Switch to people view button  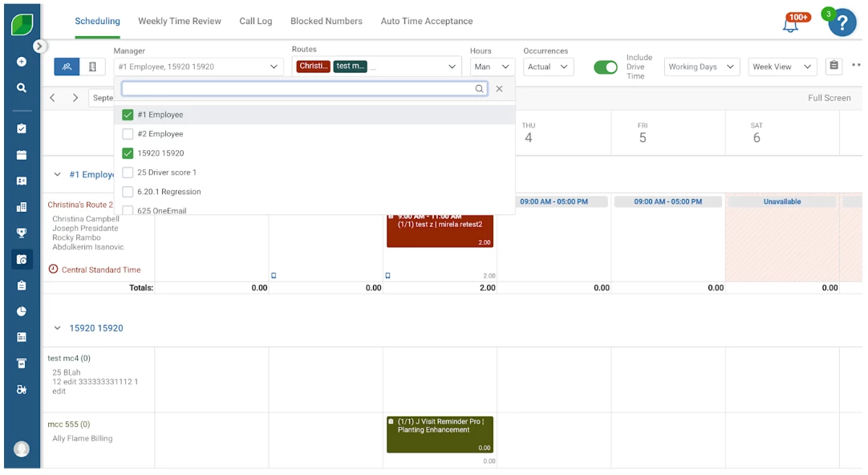click(x=67, y=67)
